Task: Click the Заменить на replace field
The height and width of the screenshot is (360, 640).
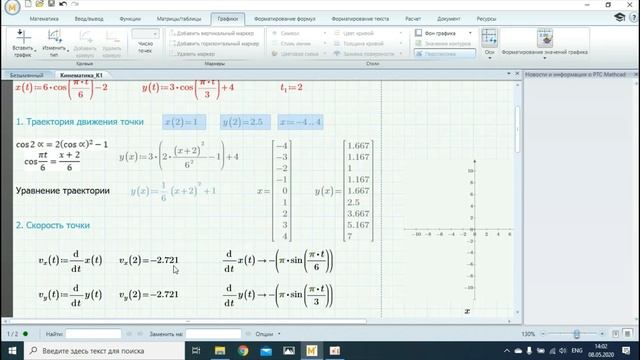Action: pyautogui.click(x=213, y=334)
